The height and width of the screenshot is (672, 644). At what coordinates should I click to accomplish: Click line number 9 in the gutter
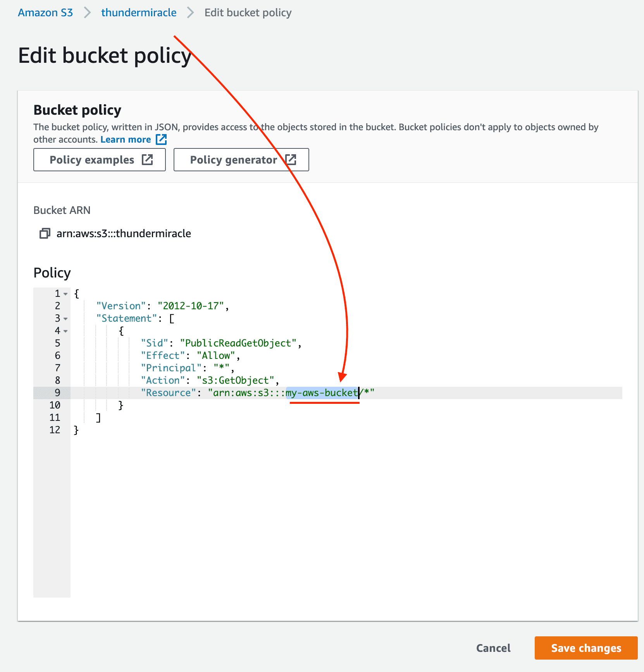[x=57, y=393]
